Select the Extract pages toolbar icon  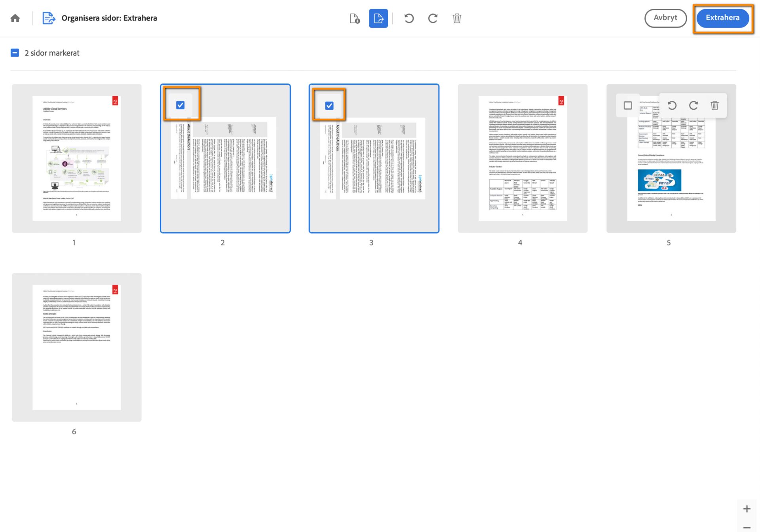click(378, 18)
